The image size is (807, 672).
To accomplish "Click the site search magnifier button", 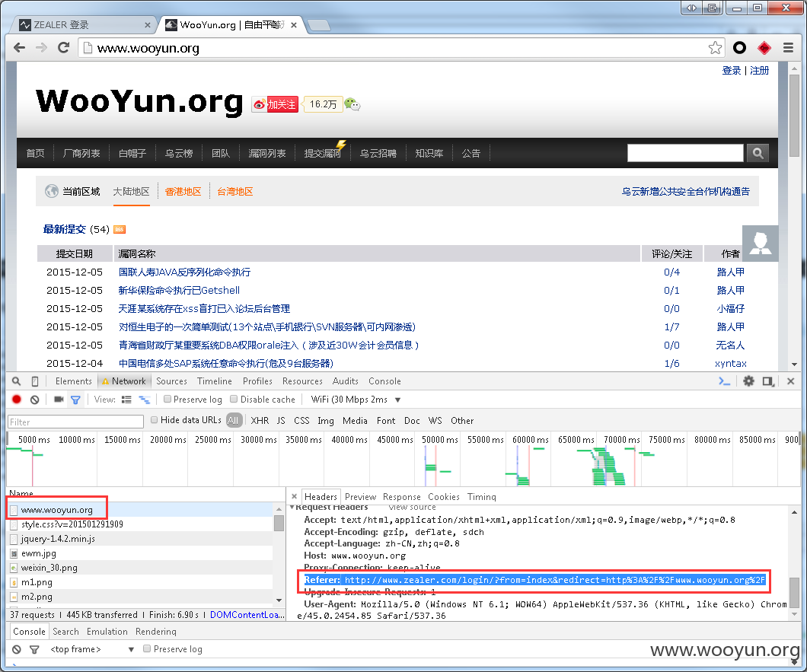I will [x=758, y=153].
